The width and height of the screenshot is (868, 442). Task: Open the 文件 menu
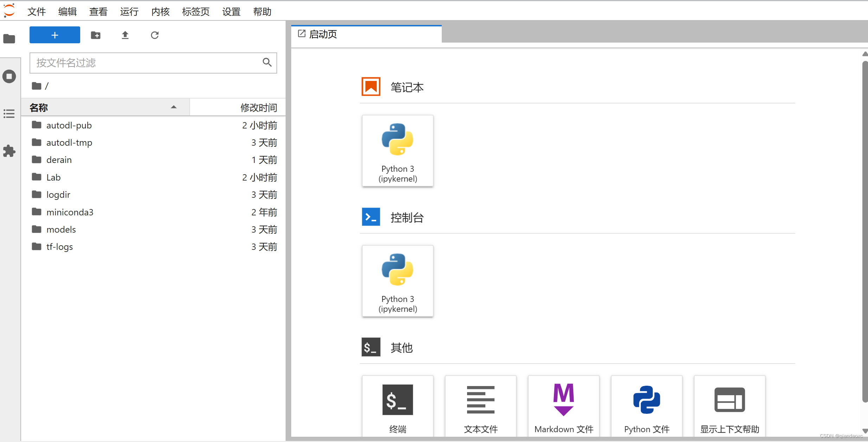[x=37, y=12]
